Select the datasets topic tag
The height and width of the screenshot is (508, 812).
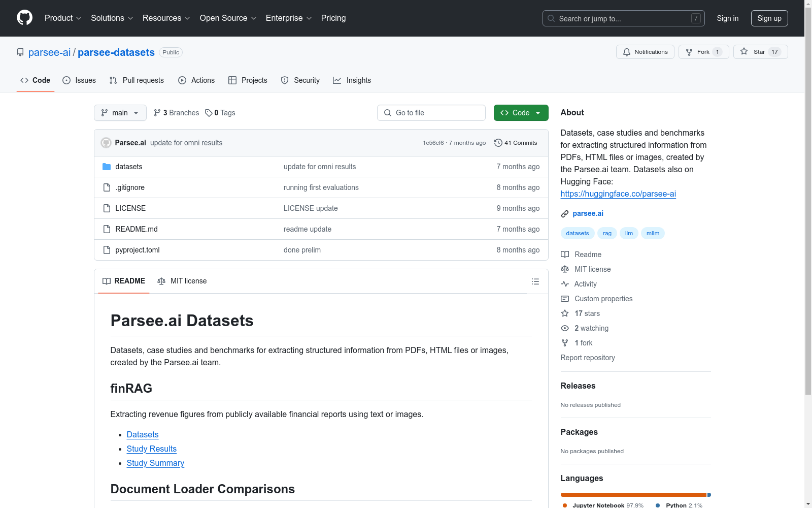(578, 233)
